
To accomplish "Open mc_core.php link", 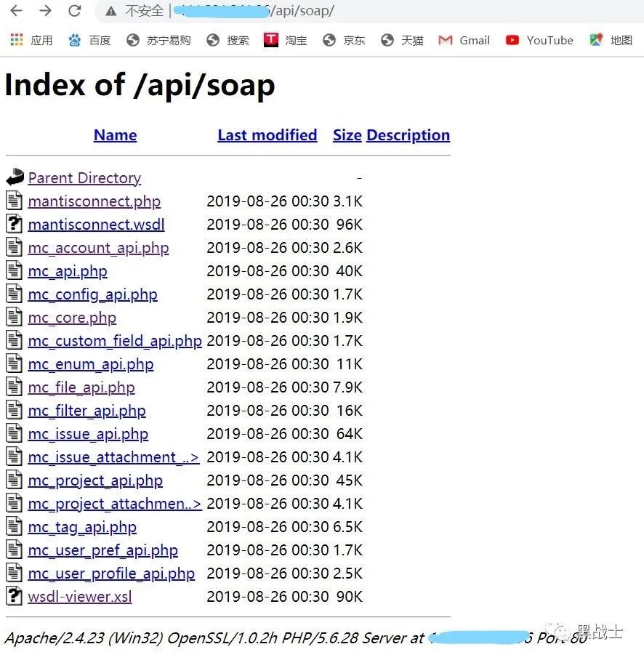I will pos(73,318).
